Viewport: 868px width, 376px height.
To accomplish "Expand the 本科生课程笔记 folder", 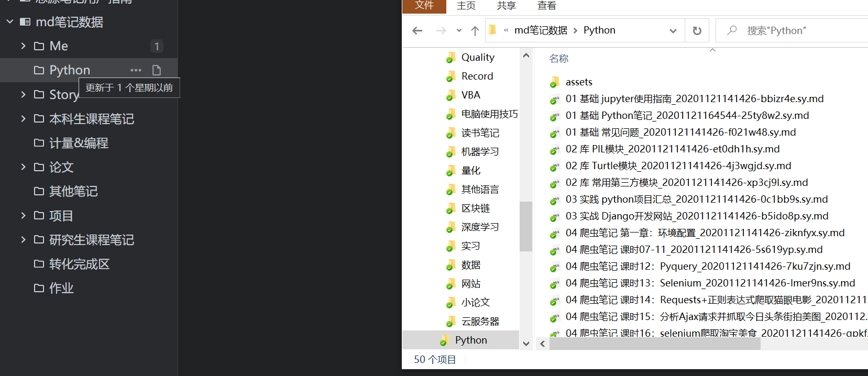I will [x=23, y=119].
